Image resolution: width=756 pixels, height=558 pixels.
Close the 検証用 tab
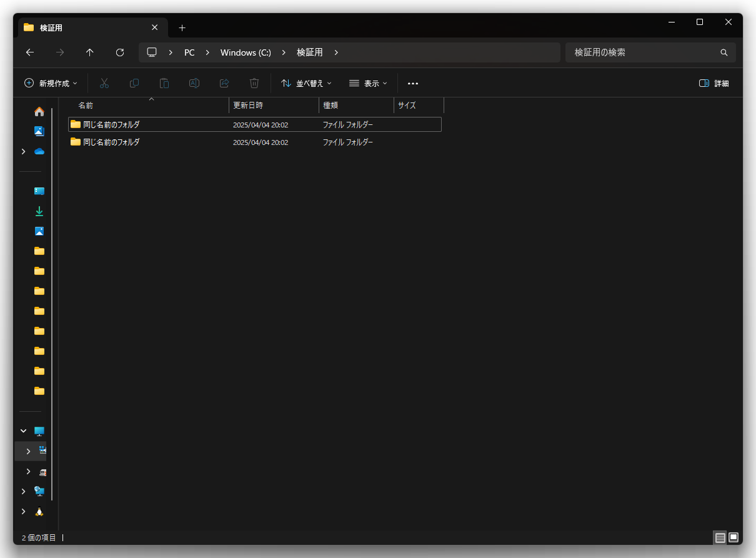click(x=155, y=27)
